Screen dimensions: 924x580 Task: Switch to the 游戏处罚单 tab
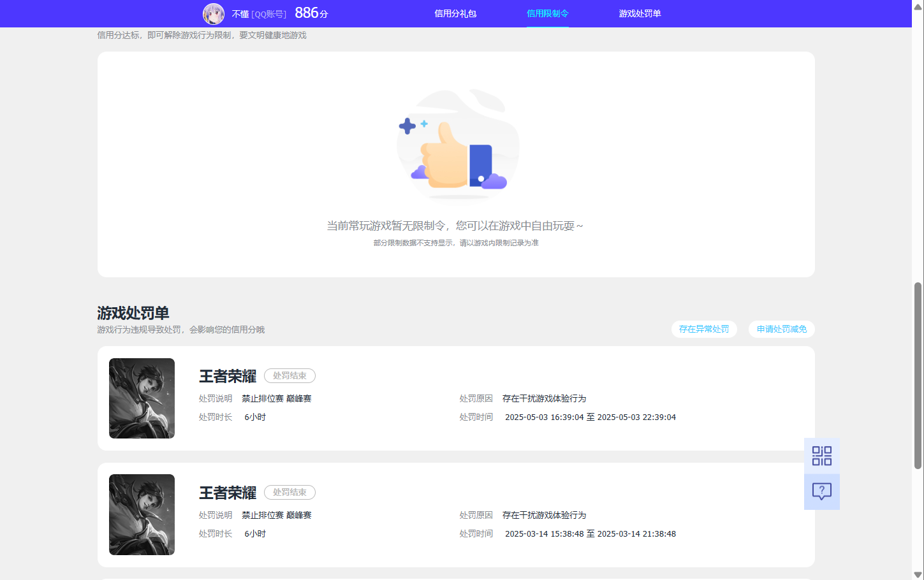(640, 13)
